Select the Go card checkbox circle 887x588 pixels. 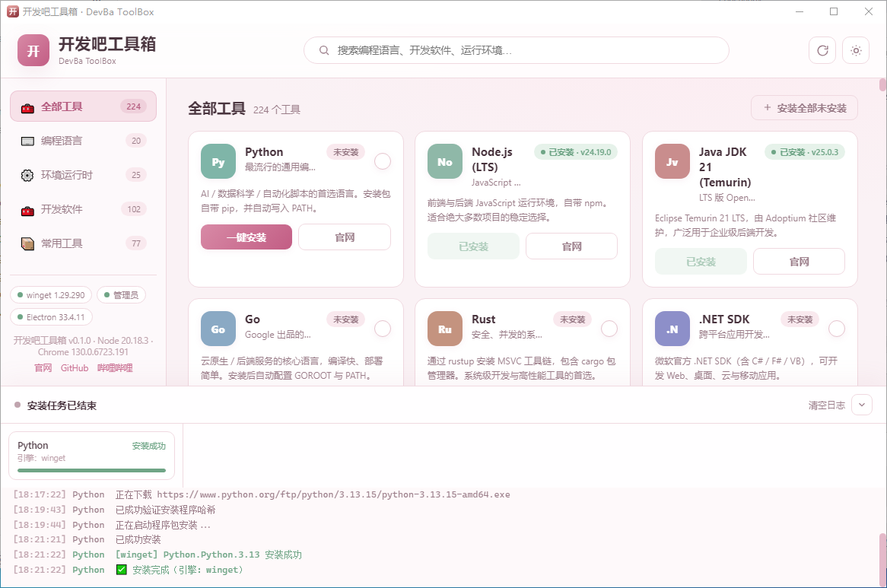tap(383, 329)
